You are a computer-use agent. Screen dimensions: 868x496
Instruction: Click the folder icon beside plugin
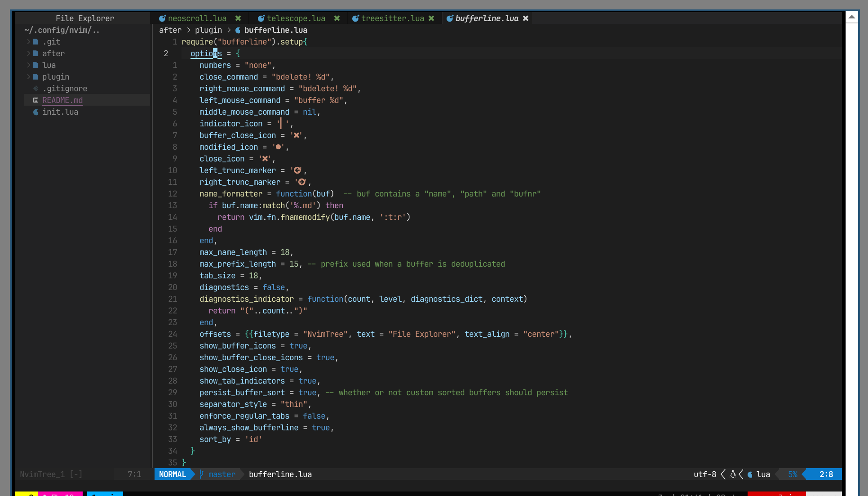(35, 76)
